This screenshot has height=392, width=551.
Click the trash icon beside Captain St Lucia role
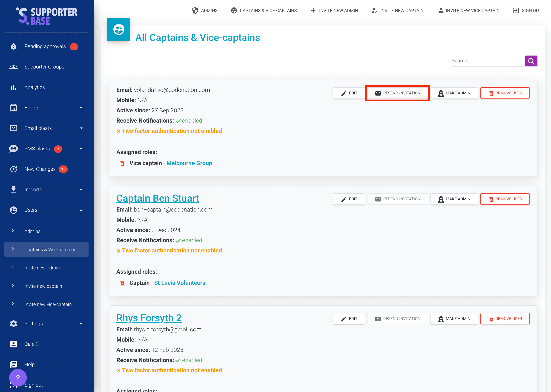(122, 283)
